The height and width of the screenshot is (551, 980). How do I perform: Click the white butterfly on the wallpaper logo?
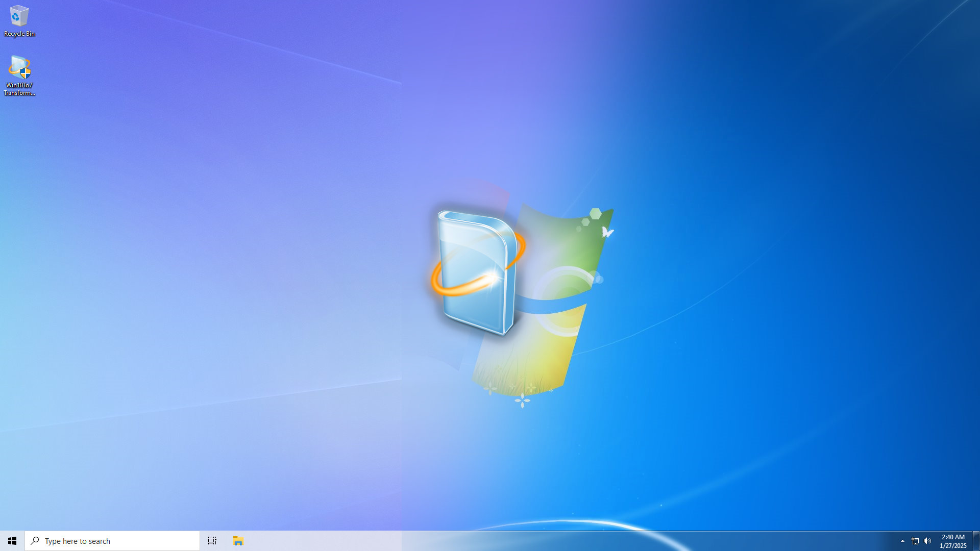[x=607, y=232]
